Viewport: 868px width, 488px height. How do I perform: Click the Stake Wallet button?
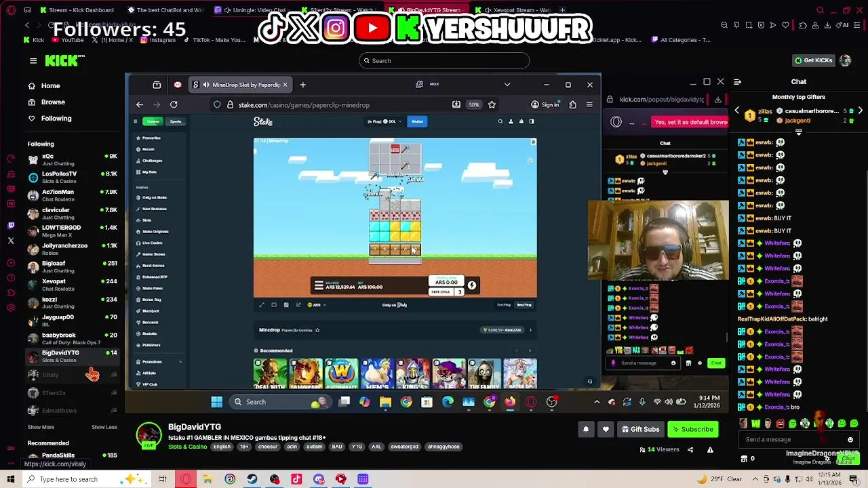tap(417, 122)
